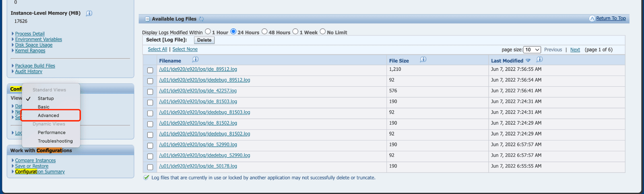The height and width of the screenshot is (194, 644).
Task: Click info icon beside Filename column header
Action: 195,60
